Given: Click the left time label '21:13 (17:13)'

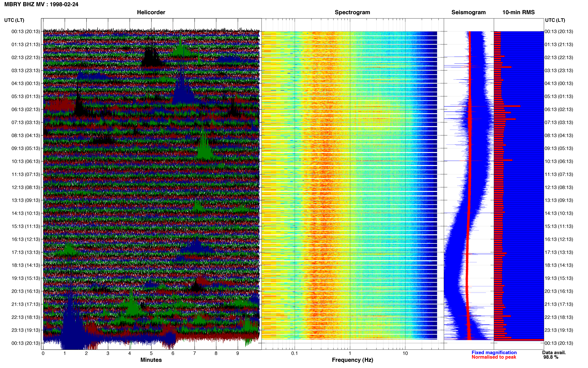Looking at the screenshot, I should [x=26, y=304].
